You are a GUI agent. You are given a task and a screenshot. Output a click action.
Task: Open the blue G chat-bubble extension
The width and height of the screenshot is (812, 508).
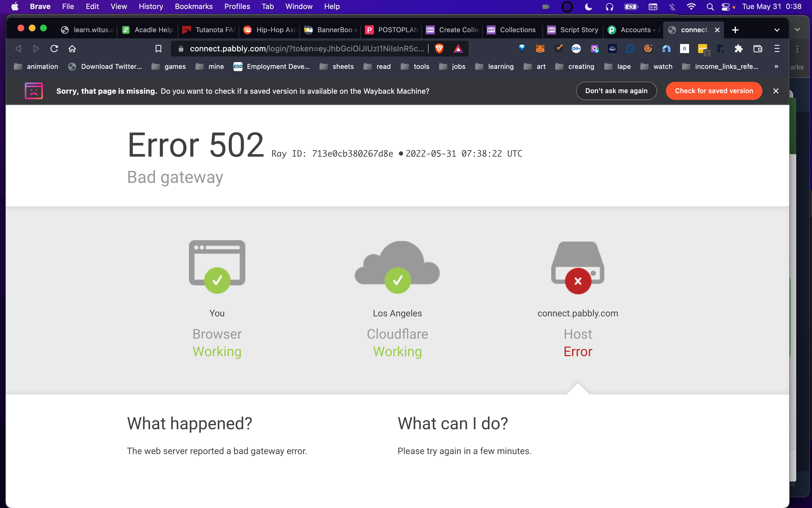click(630, 49)
